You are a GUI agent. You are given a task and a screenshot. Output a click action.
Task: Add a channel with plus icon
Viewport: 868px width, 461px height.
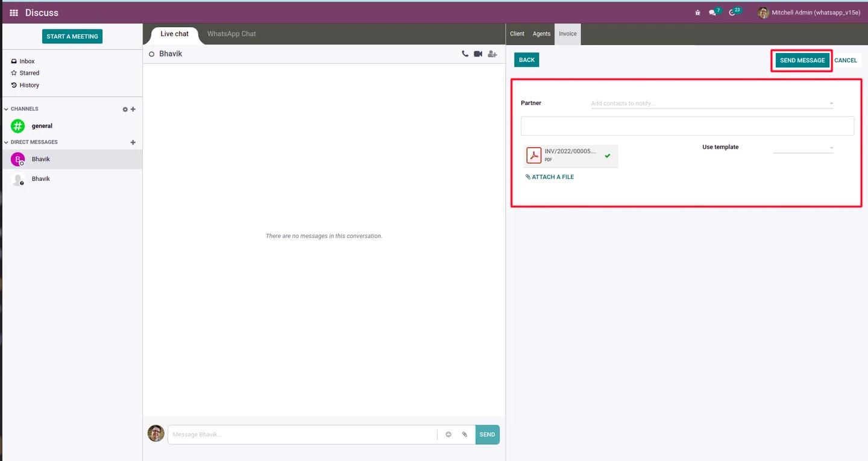pos(133,110)
